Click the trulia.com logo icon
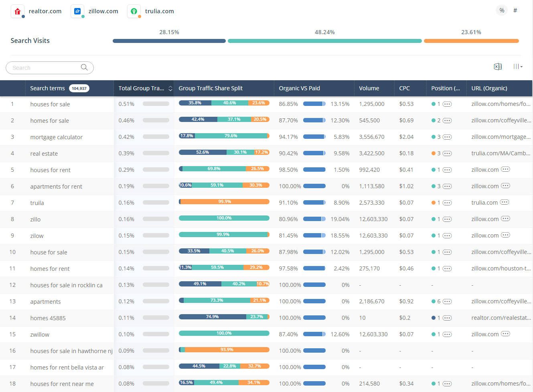The height and width of the screenshot is (392, 533). pos(134,12)
